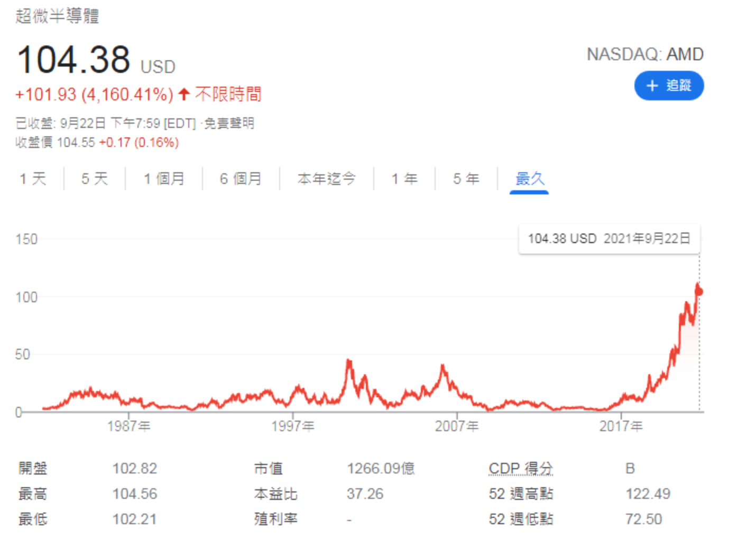Click the 1997年 x-axis label

pos(293,426)
